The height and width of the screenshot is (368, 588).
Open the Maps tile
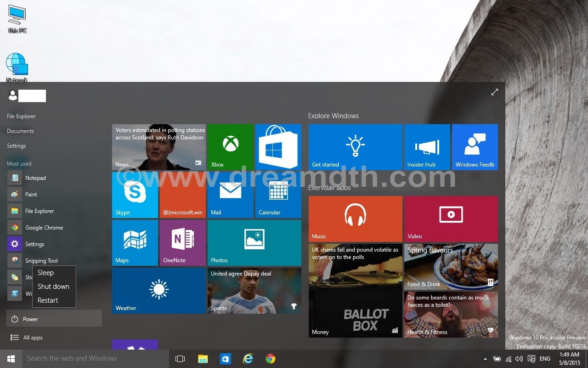click(135, 243)
